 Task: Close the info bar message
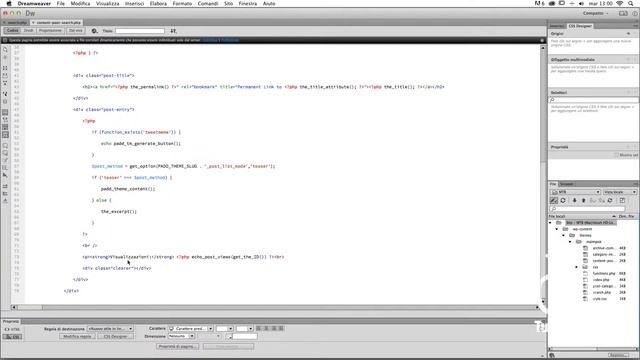point(542,40)
